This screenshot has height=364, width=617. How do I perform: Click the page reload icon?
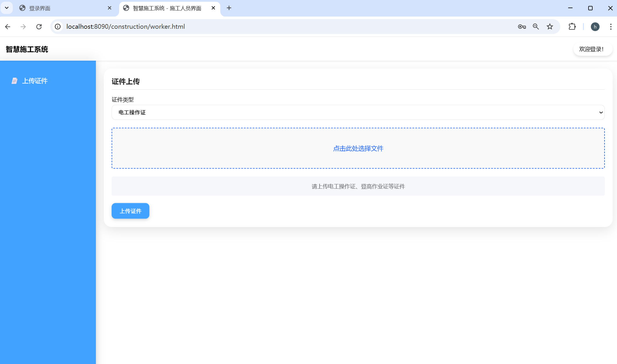click(x=39, y=27)
